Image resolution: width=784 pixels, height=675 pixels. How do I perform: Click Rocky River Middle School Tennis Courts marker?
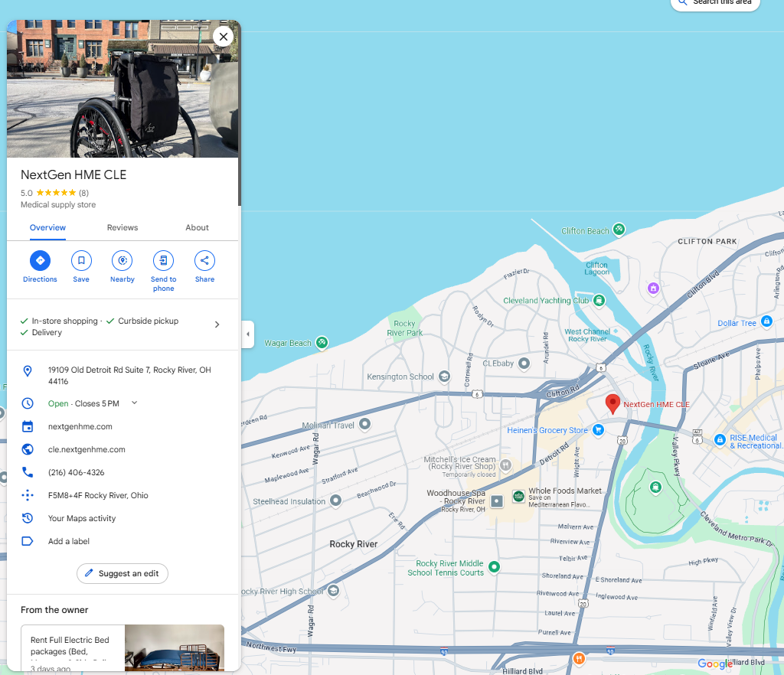click(x=494, y=566)
